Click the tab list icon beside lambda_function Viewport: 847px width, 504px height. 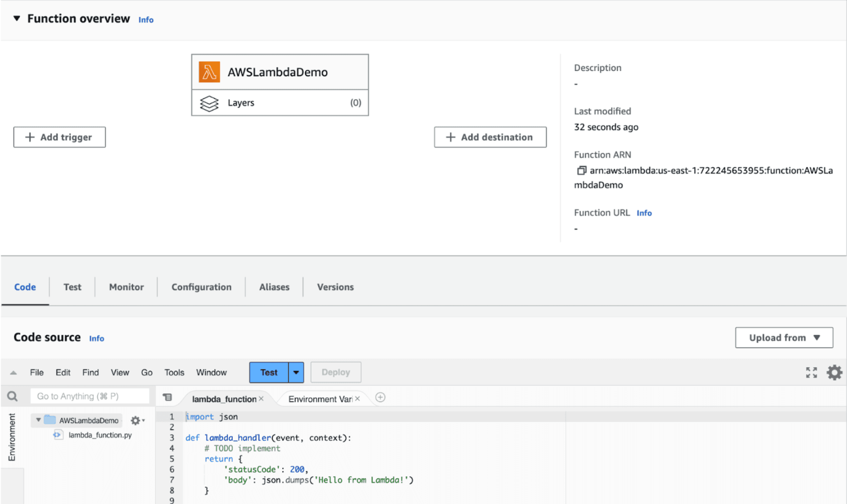[x=167, y=397]
